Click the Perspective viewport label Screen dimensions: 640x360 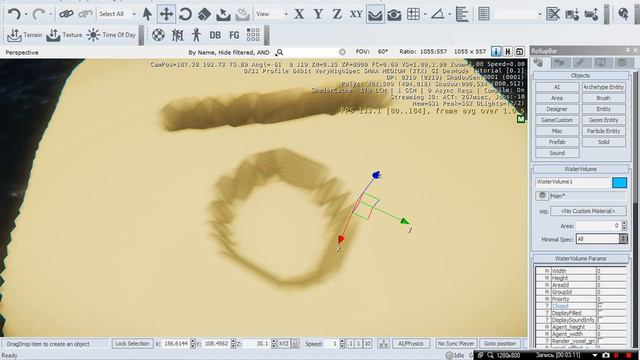(22, 52)
